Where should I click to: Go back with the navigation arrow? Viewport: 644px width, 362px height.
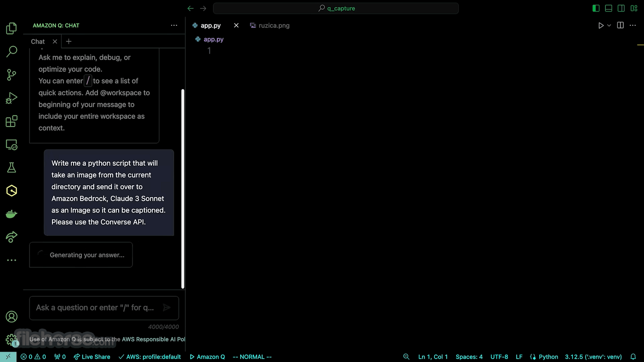pos(190,8)
